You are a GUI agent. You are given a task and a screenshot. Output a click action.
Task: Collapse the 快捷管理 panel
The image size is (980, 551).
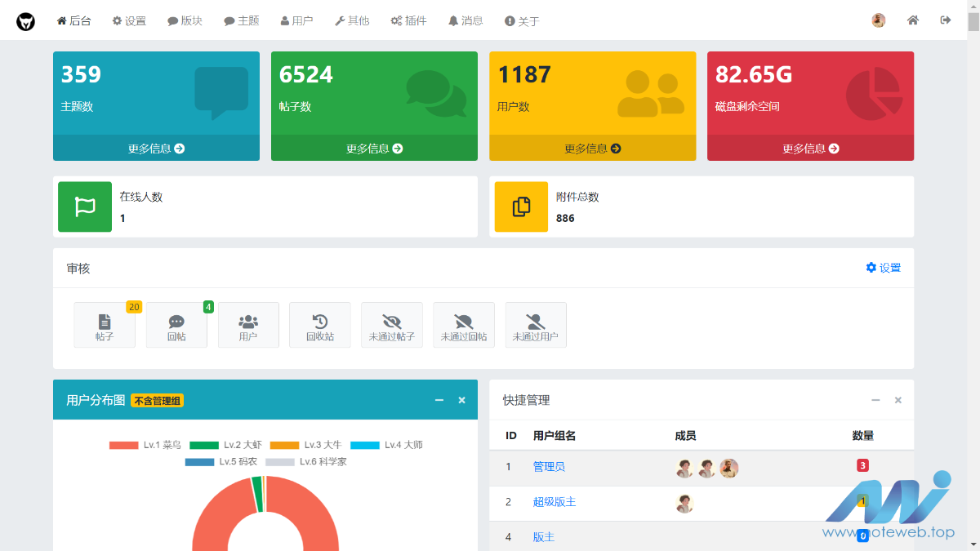tap(875, 400)
